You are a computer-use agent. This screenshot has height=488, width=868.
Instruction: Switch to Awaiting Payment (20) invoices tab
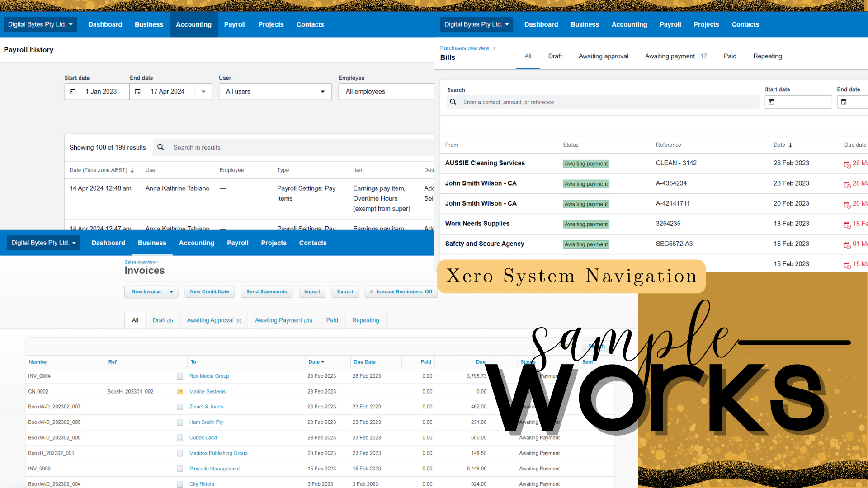(x=283, y=320)
